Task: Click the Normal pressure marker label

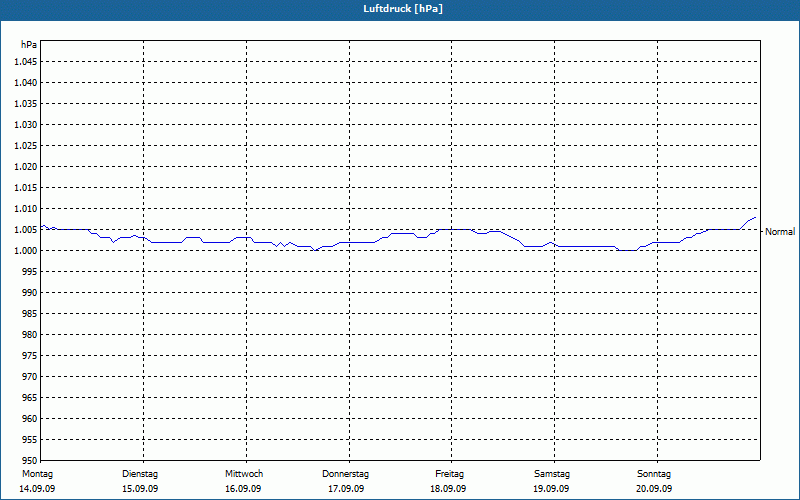Action: click(780, 232)
